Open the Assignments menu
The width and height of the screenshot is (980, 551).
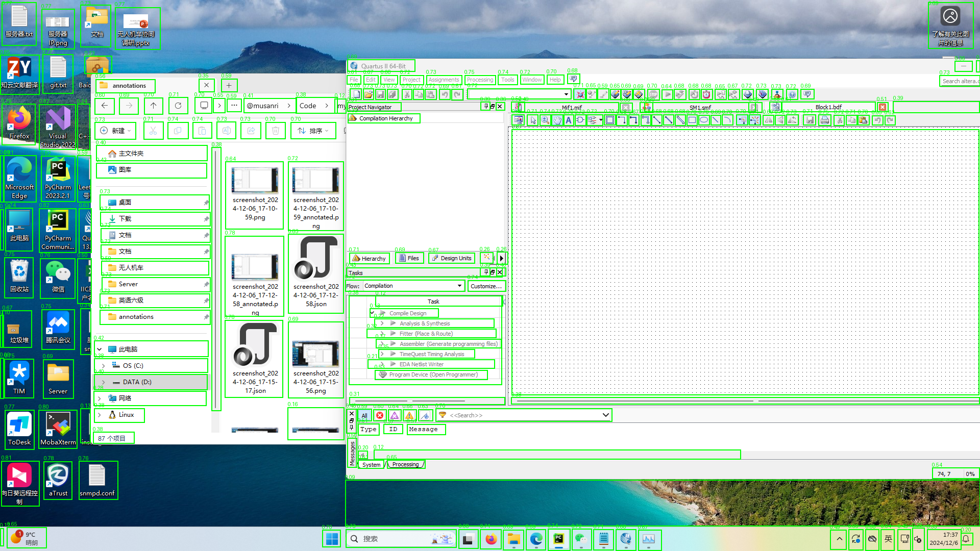(444, 80)
